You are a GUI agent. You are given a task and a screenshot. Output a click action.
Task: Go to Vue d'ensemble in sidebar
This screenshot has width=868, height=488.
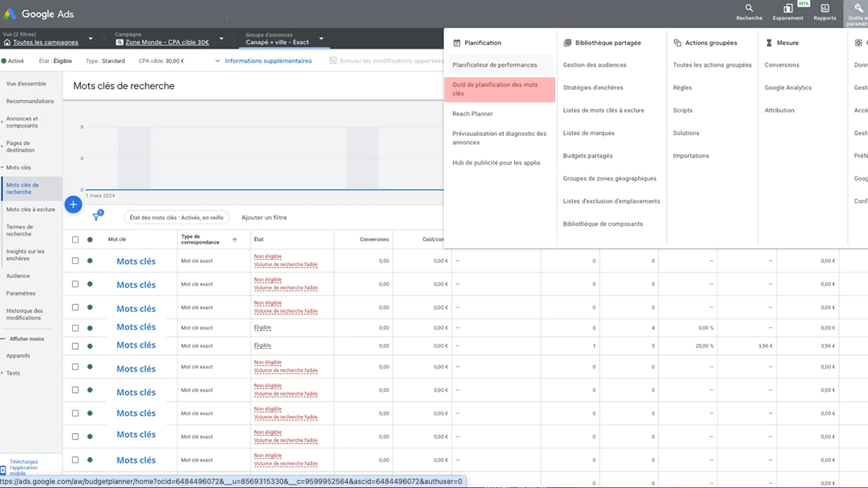point(26,83)
